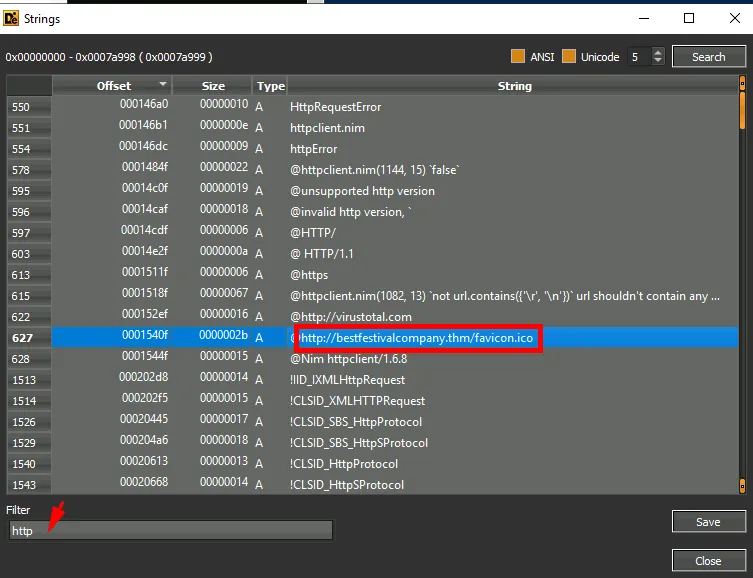Select the !CLSID_SBS_HttpSProtocol string
753x578 pixels.
[359, 443]
